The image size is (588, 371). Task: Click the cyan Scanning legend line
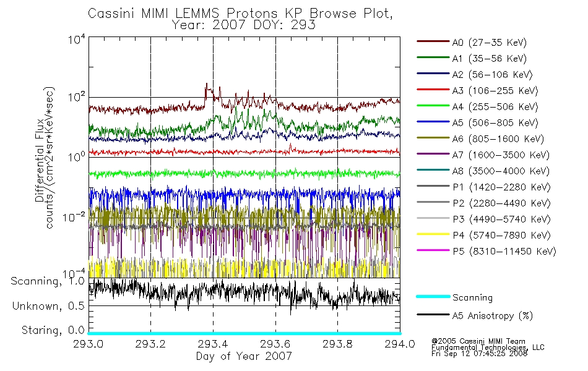click(x=433, y=296)
